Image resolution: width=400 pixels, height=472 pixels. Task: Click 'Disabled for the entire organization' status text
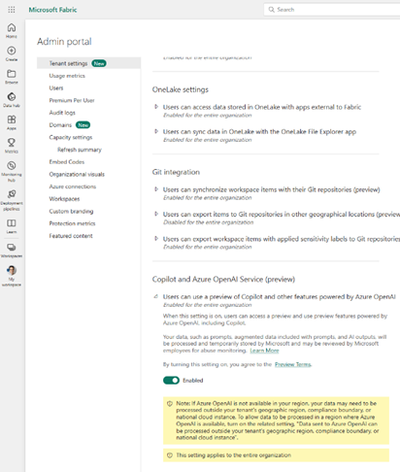tap(208, 222)
